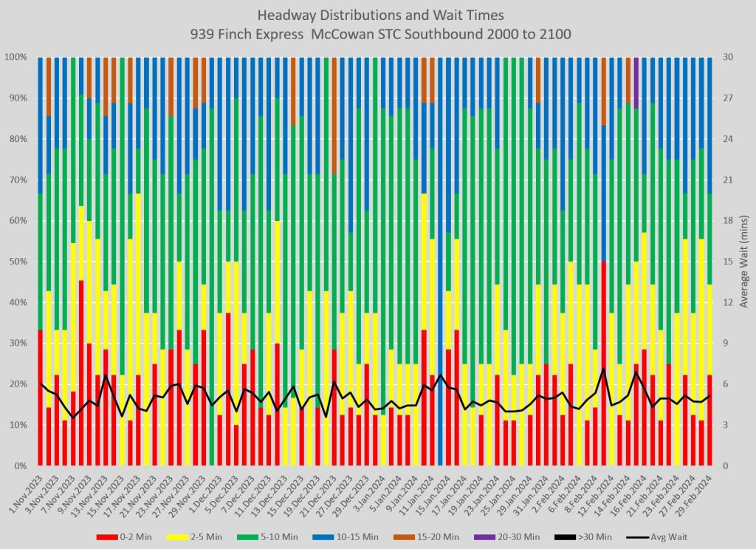Click the chart title 'Headway Distributions and Wait Times'
The image size is (756, 549).
tap(377, 16)
